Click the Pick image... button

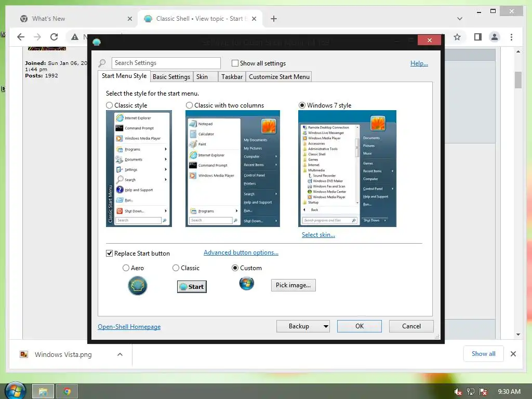pyautogui.click(x=293, y=285)
